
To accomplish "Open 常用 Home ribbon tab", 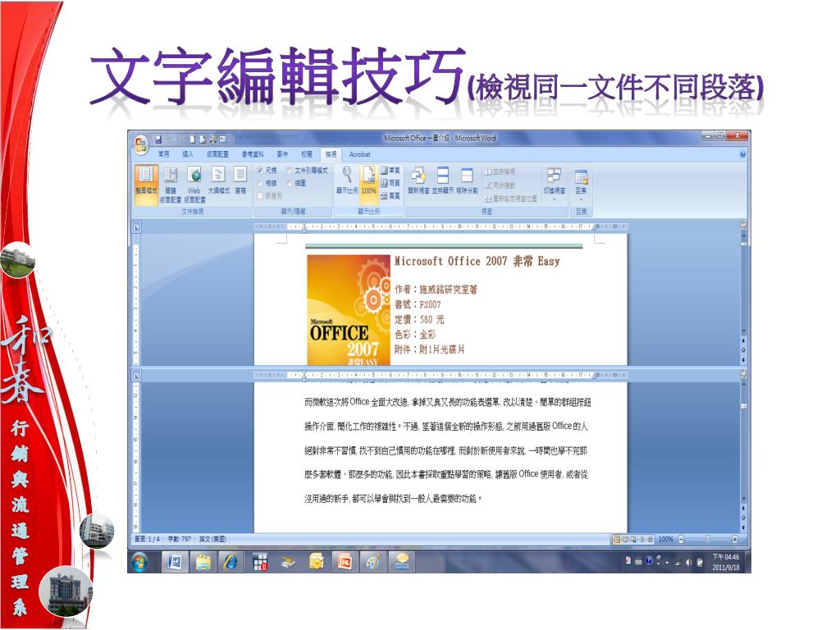I will 163,154.
